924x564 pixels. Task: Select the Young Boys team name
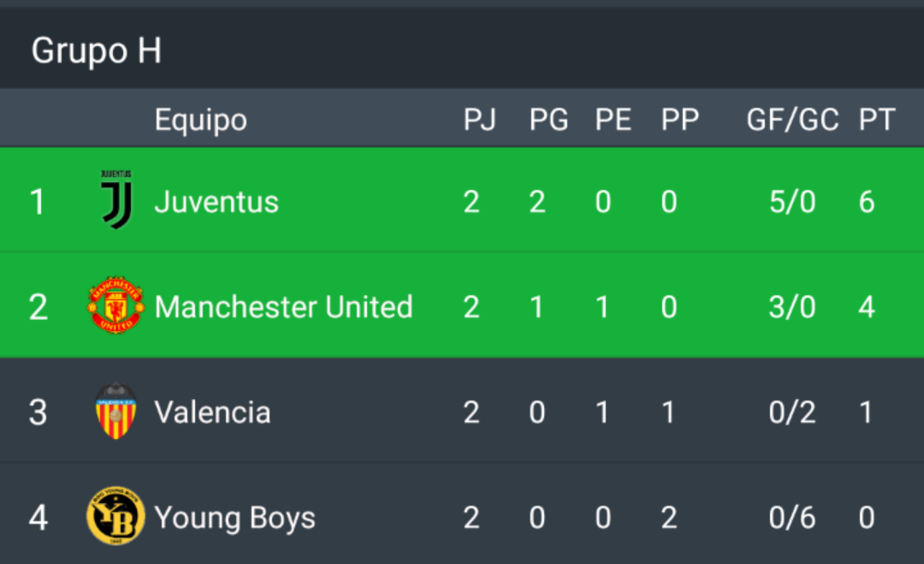(x=234, y=518)
